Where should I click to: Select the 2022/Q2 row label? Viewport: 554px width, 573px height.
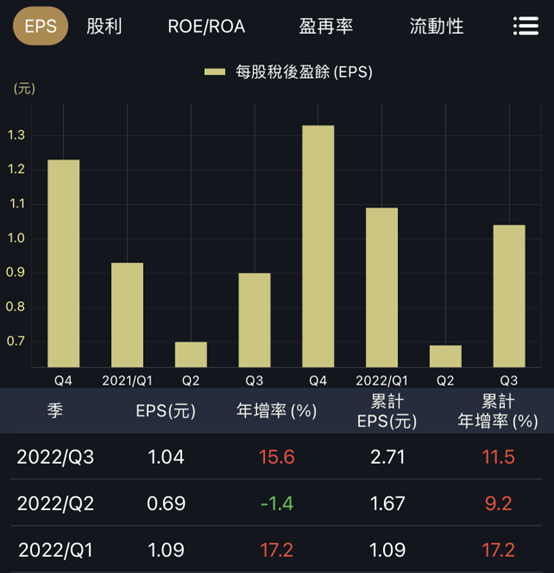tap(55, 503)
